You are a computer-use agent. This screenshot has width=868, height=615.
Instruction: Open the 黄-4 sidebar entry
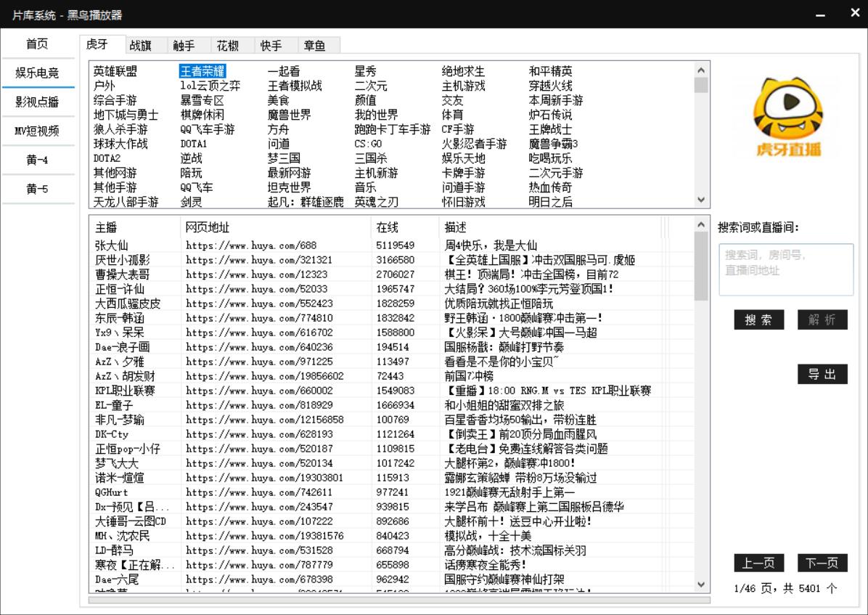click(x=38, y=160)
